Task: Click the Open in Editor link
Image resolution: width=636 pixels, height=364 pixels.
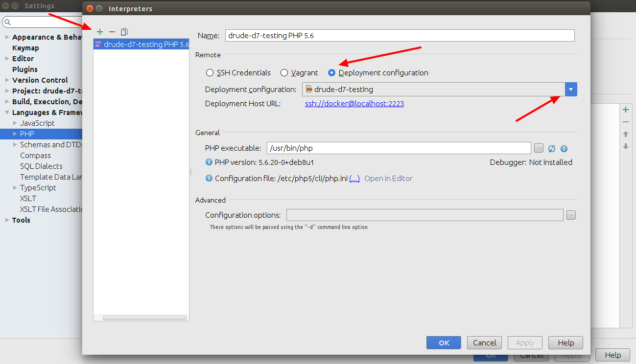Action: (389, 179)
